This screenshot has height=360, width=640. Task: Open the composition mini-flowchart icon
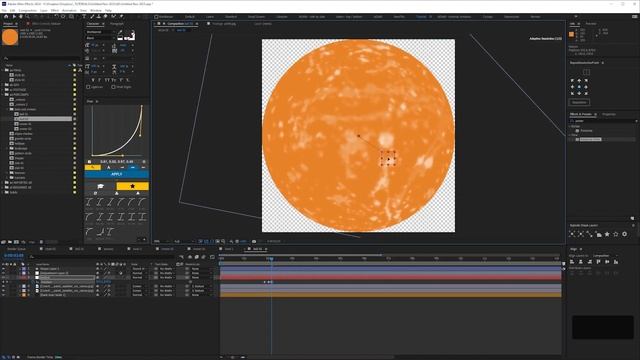coord(181,257)
